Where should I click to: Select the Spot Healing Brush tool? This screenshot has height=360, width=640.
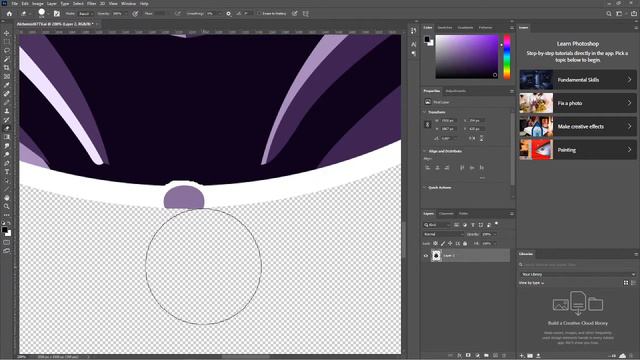7,93
